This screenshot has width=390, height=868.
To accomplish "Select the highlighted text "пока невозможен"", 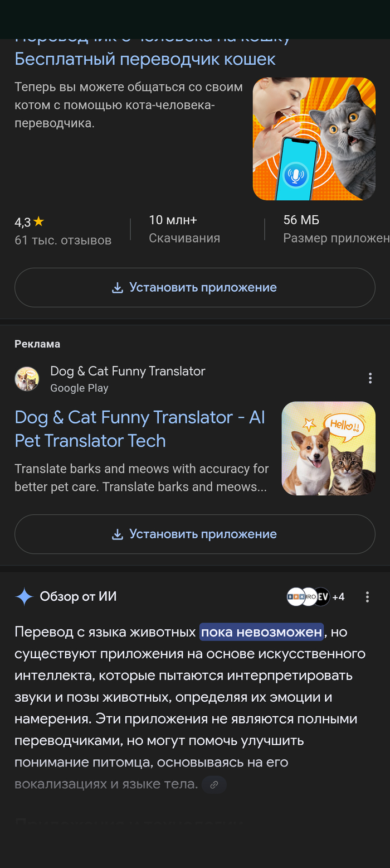I will (261, 631).
